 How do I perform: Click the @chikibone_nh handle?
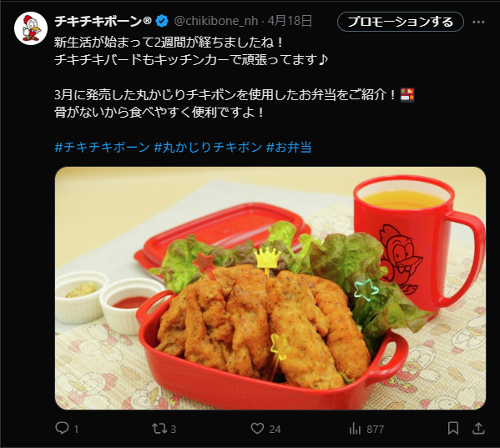[x=216, y=21]
